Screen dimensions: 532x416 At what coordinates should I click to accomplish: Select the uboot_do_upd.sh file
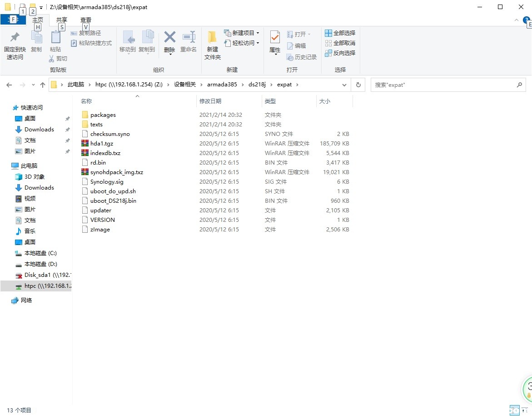(x=113, y=191)
